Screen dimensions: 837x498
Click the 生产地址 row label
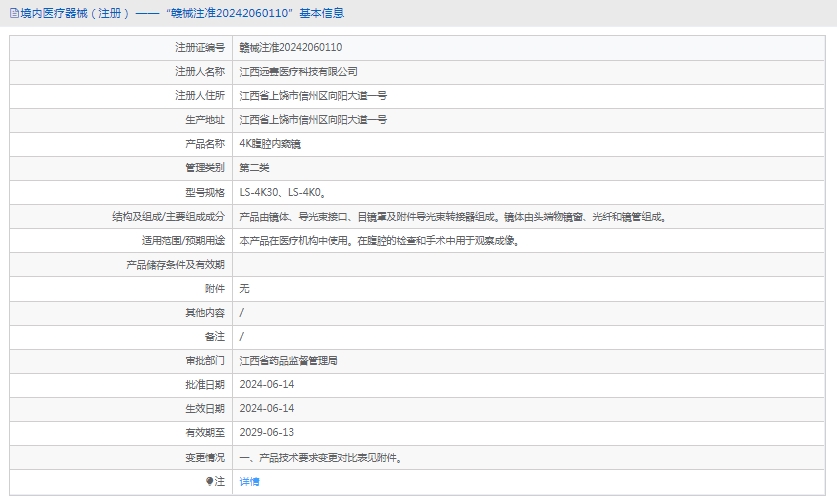point(206,119)
